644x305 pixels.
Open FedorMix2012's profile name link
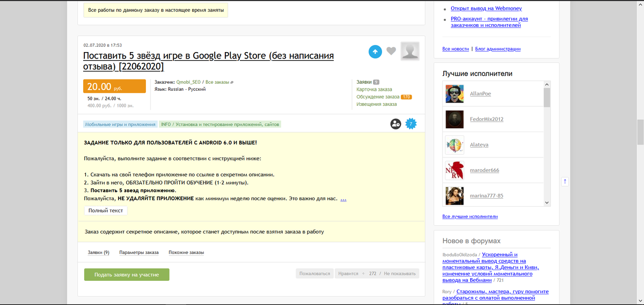pyautogui.click(x=487, y=119)
